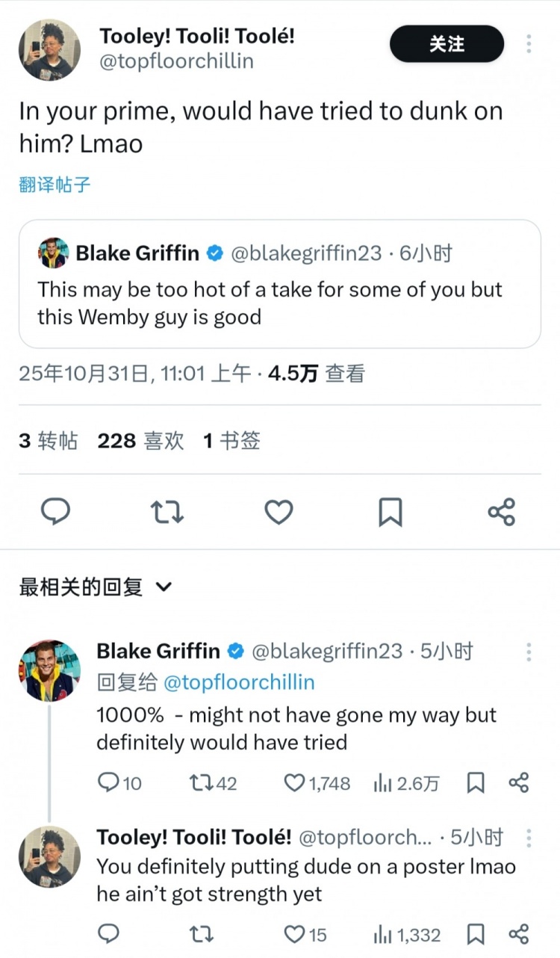Share Blake Griffin's reply

point(518,782)
